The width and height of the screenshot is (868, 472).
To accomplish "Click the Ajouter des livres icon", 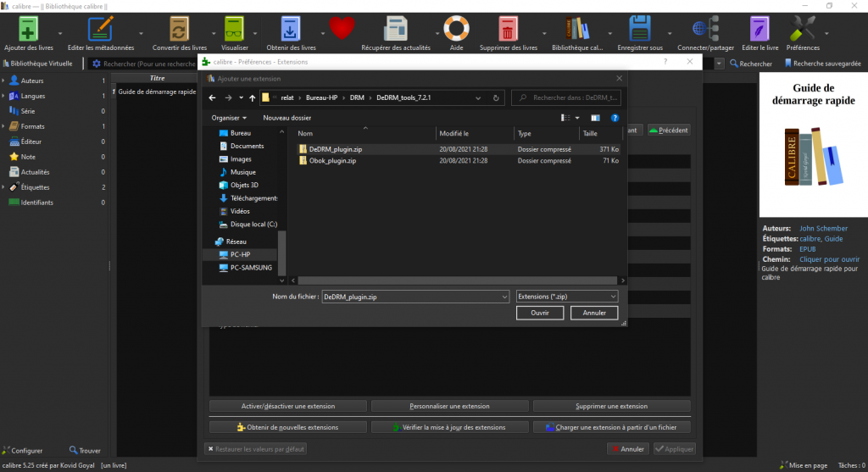I will tap(28, 29).
